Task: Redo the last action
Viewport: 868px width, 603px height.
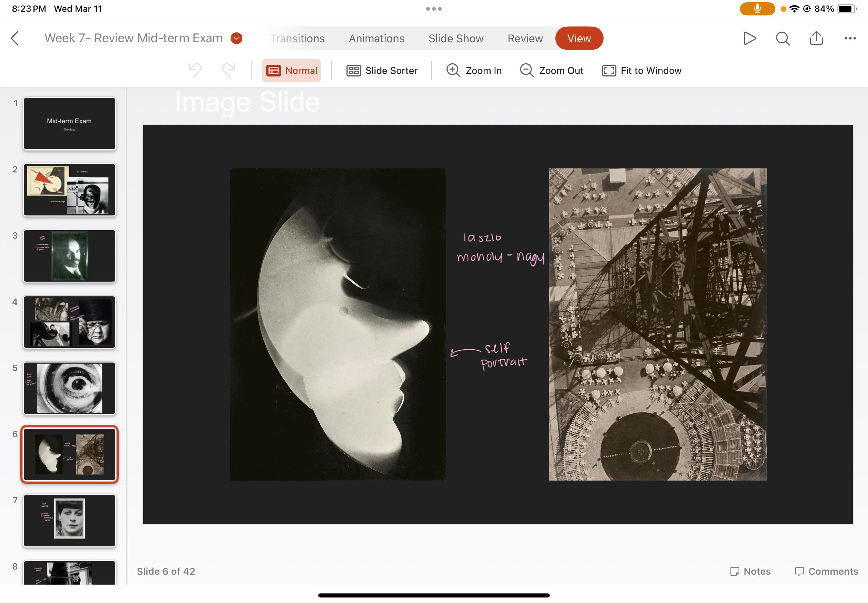Action: 228,71
